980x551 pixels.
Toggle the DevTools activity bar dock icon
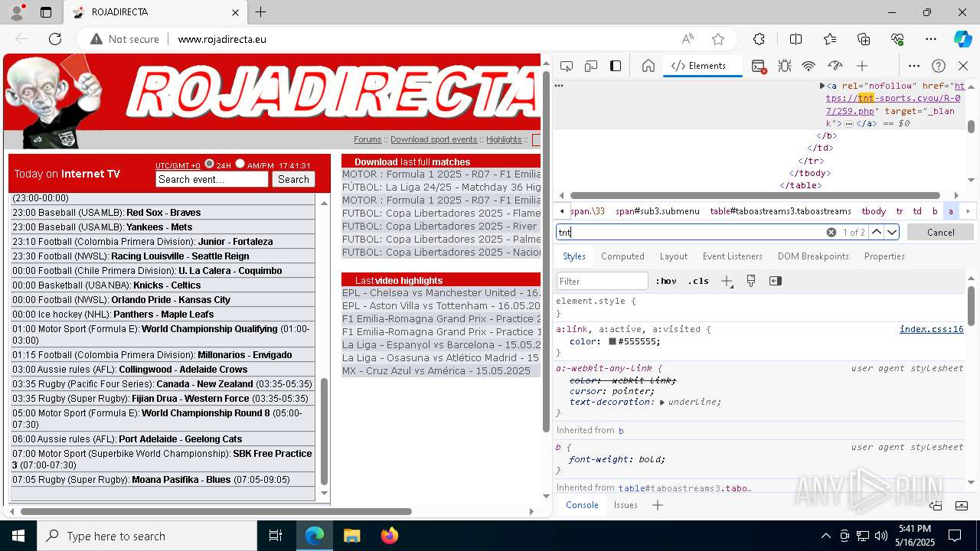pos(616,66)
